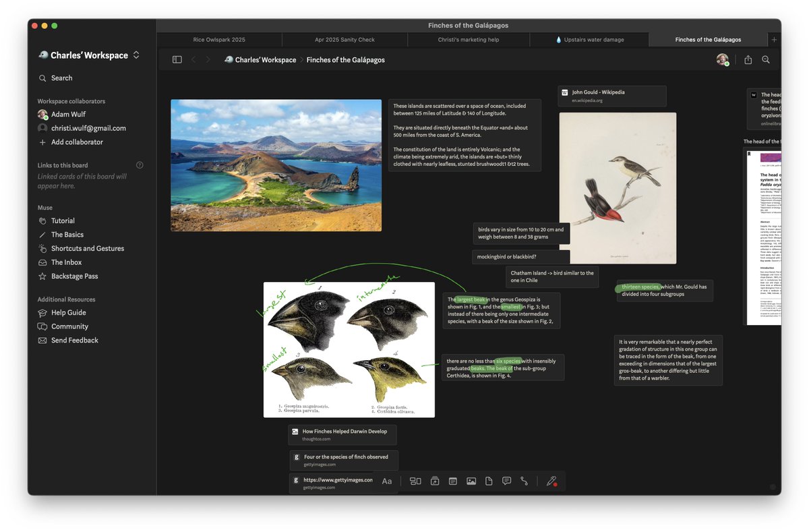Select the PDF document preview card
Screen dimensions: 809x532
point(763,236)
